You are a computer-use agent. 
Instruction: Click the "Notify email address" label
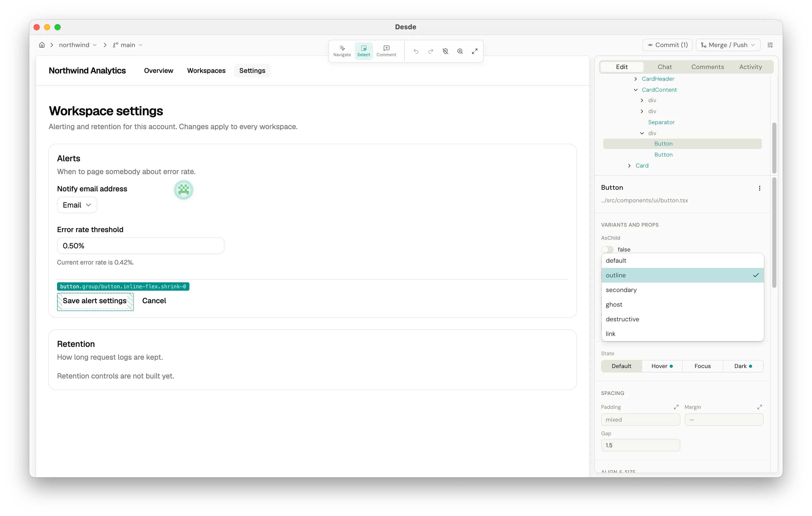tap(92, 189)
